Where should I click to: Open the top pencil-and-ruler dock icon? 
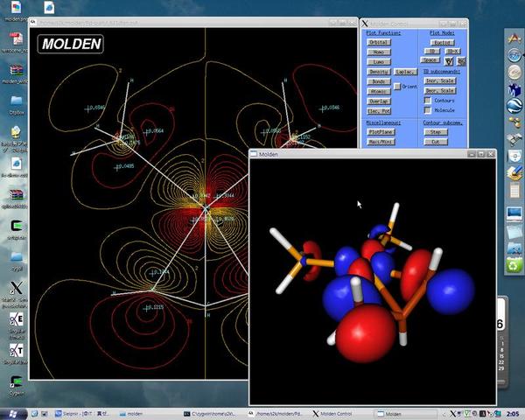514,38
